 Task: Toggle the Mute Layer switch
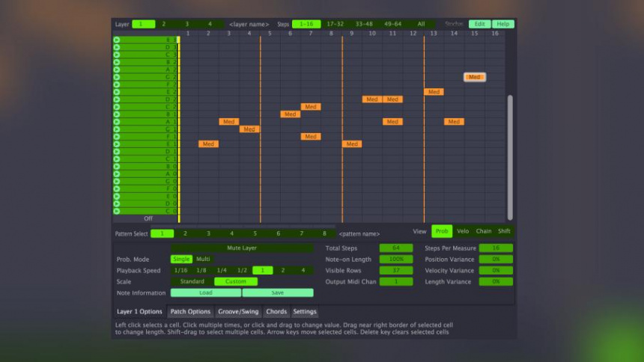point(242,248)
